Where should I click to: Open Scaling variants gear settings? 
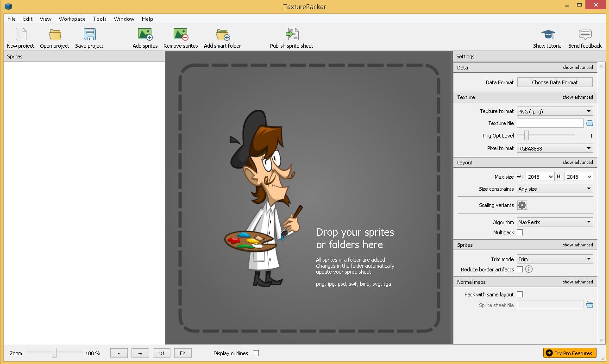pos(522,205)
